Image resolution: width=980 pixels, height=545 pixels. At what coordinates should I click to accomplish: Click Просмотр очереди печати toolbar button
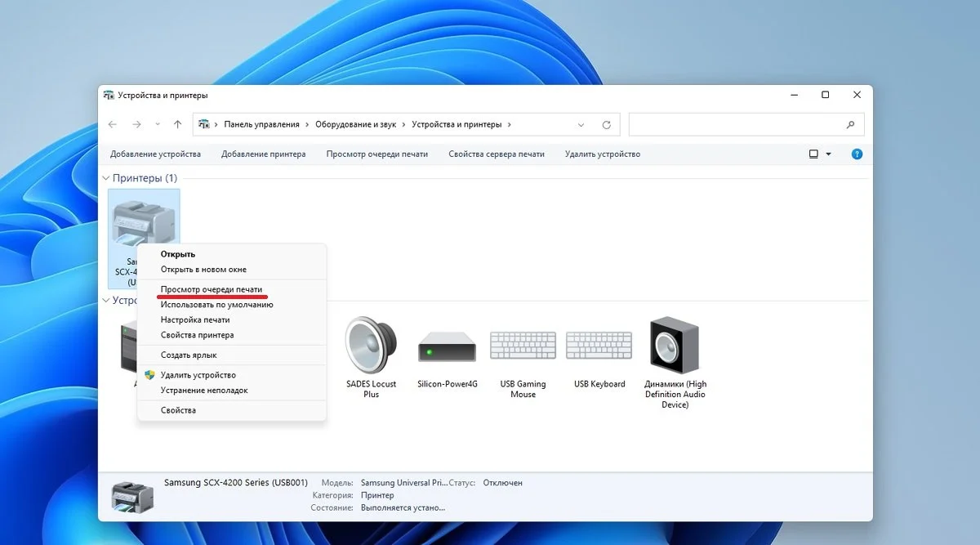pyautogui.click(x=377, y=154)
